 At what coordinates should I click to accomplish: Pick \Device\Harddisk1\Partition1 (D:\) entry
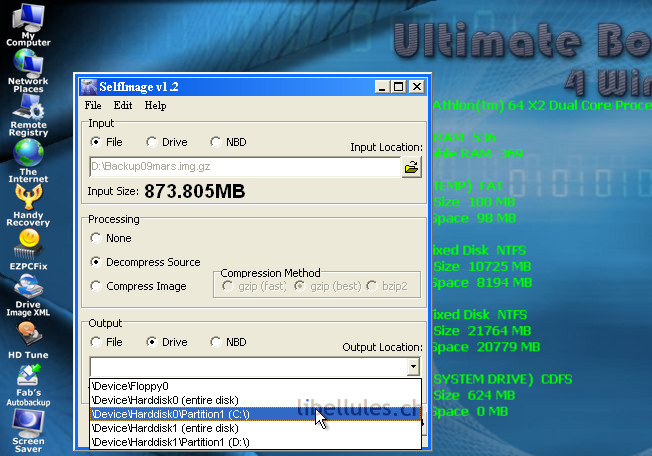tap(256, 442)
